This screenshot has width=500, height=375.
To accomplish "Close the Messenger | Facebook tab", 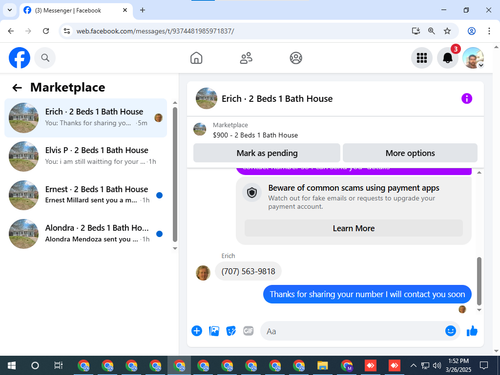I will [x=125, y=10].
